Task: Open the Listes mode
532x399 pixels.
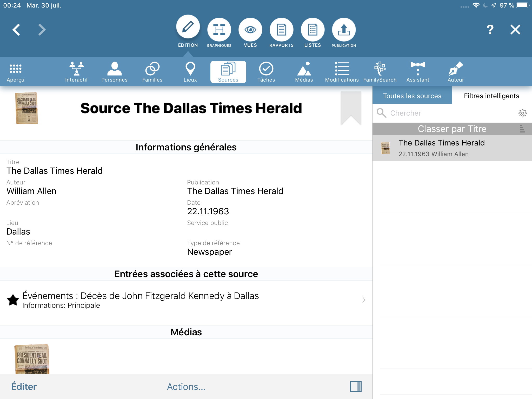Action: tap(312, 32)
